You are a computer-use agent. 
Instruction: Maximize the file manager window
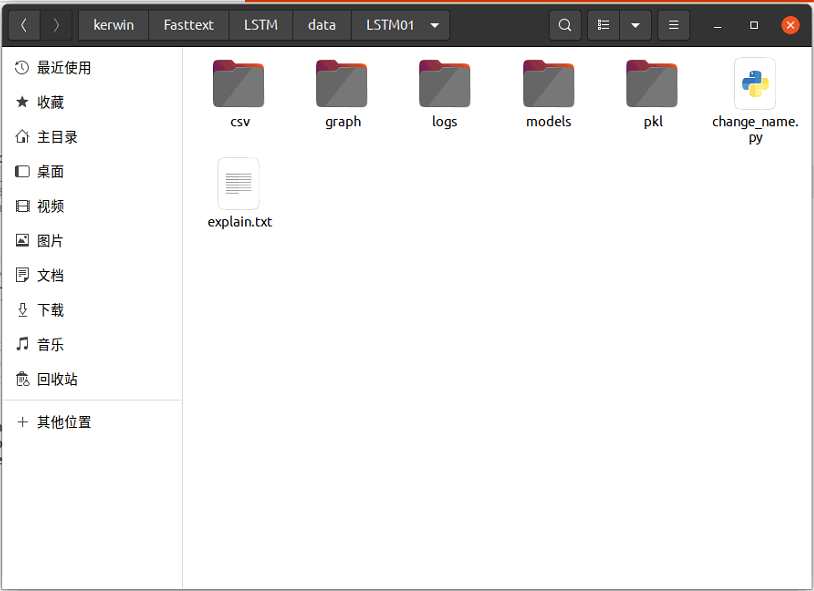[x=754, y=25]
